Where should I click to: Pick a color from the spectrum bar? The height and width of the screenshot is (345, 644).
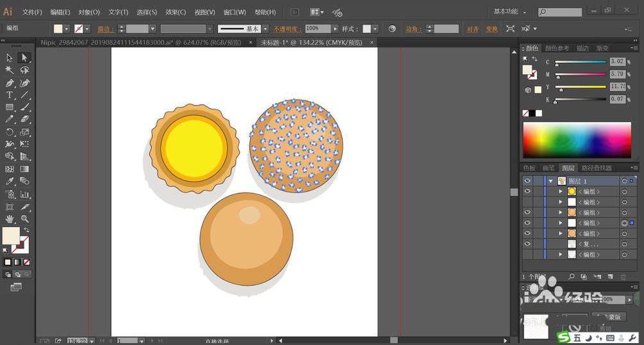577,140
